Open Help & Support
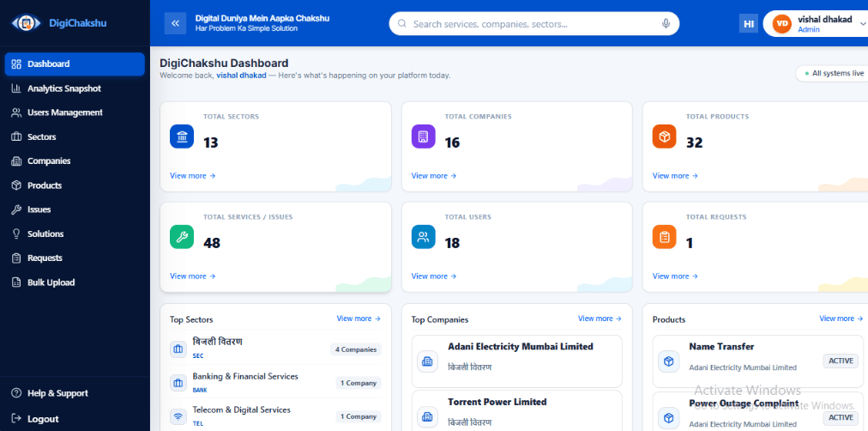This screenshot has width=868, height=431. click(75, 393)
